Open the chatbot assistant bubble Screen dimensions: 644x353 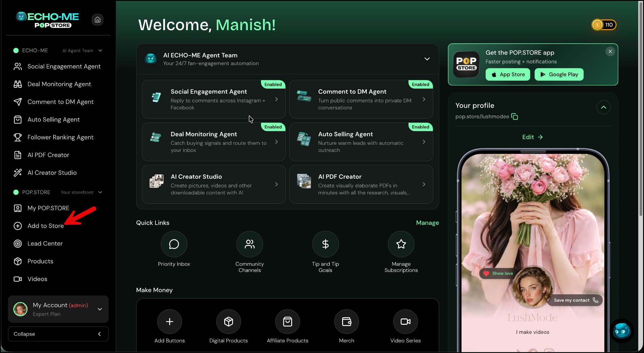[622, 331]
